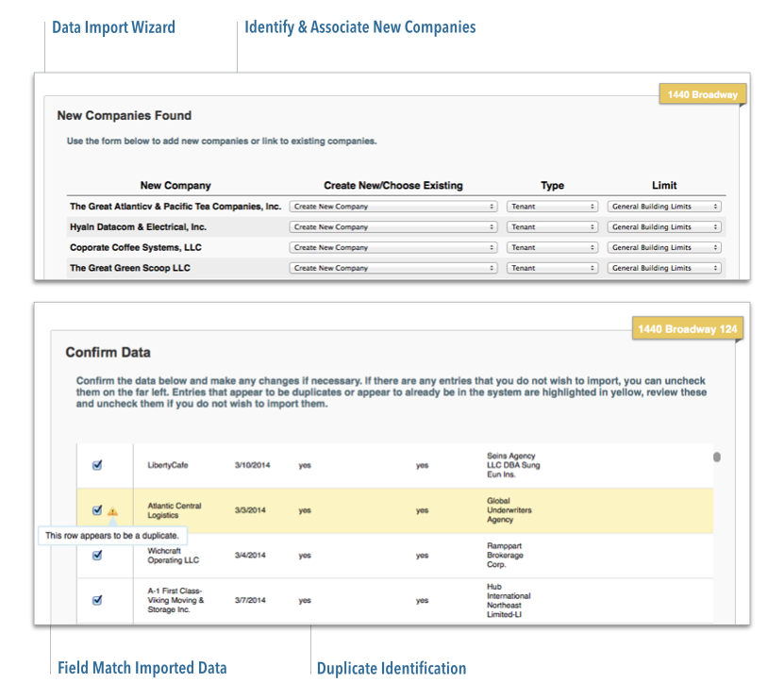
Task: Open Create New Company dropdown for Great Atlantic
Action: [x=392, y=206]
